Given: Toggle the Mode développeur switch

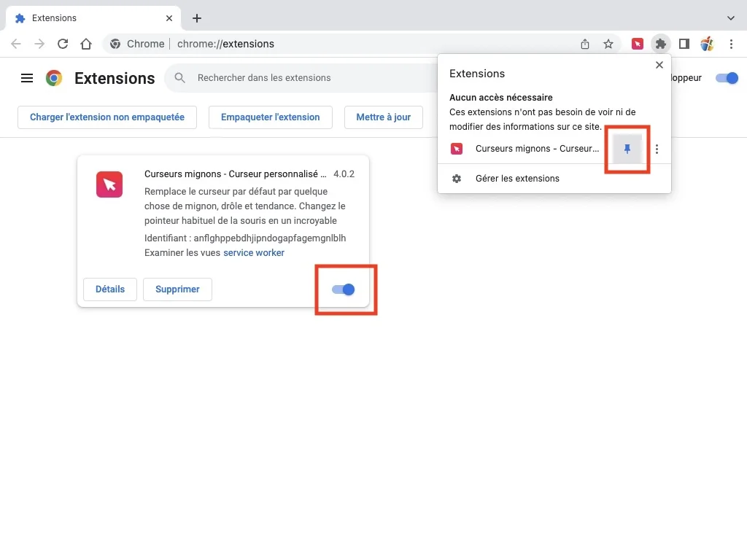Looking at the screenshot, I should [x=727, y=77].
